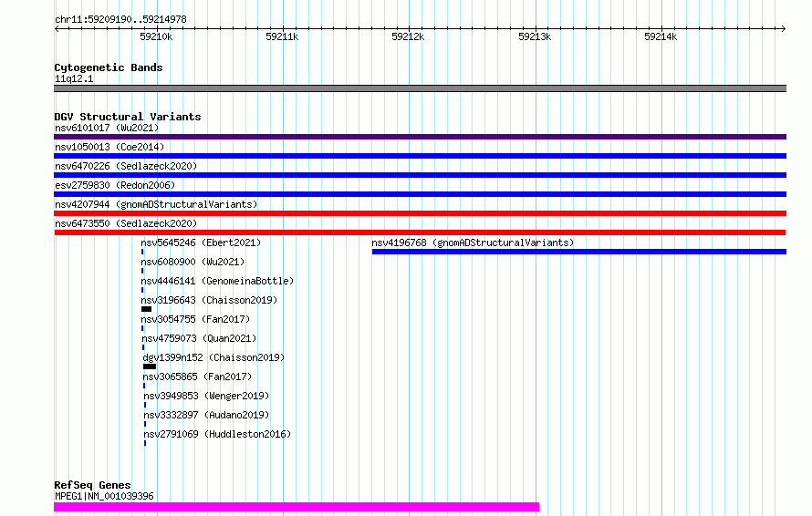
Task: Click the nsv3949853 (Wenger2019) label
Action: pos(206,396)
